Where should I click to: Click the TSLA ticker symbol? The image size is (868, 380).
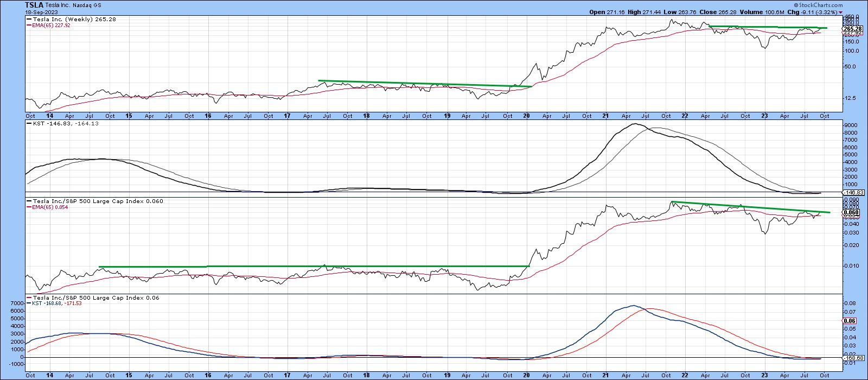35,4
